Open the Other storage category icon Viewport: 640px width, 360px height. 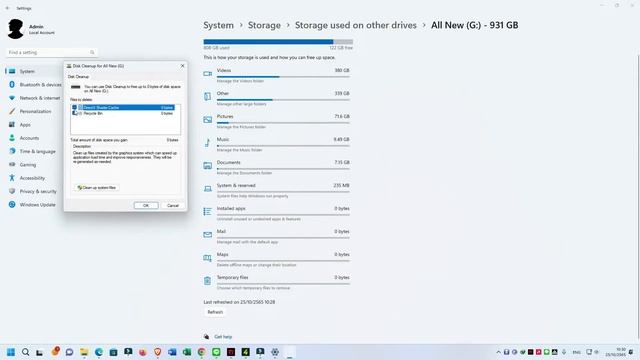207,97
